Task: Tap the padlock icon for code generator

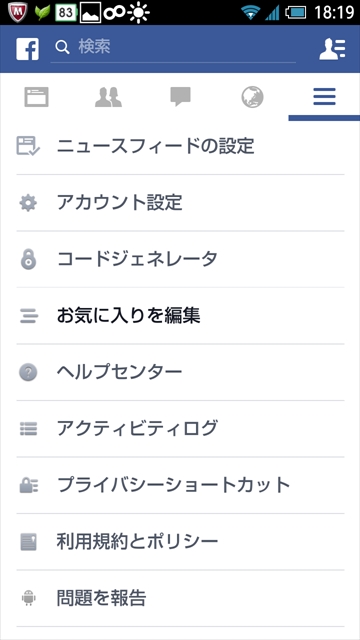Action: click(x=28, y=259)
